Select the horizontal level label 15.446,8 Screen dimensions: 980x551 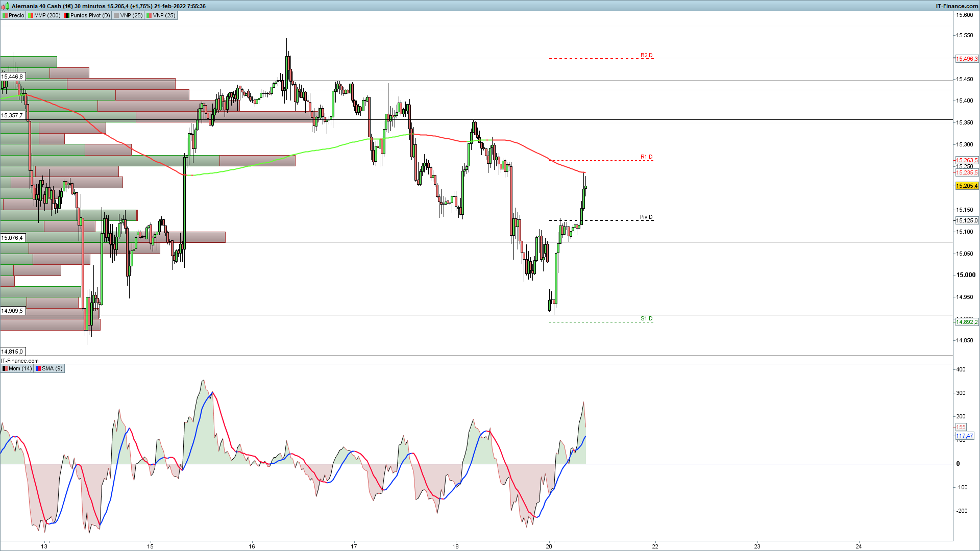12,77
